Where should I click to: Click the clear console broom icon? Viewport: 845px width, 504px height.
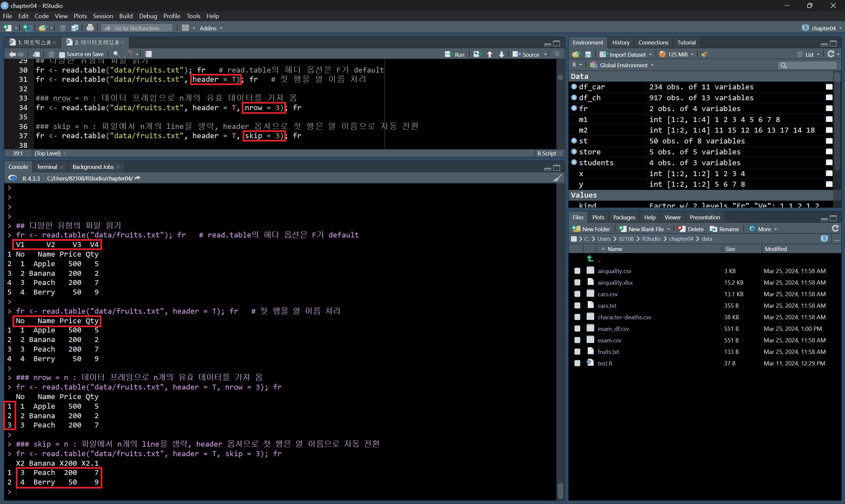point(557,178)
